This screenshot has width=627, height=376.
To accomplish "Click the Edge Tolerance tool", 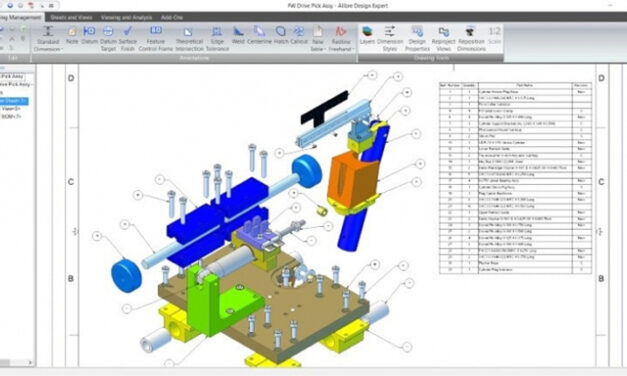I will 217,38.
